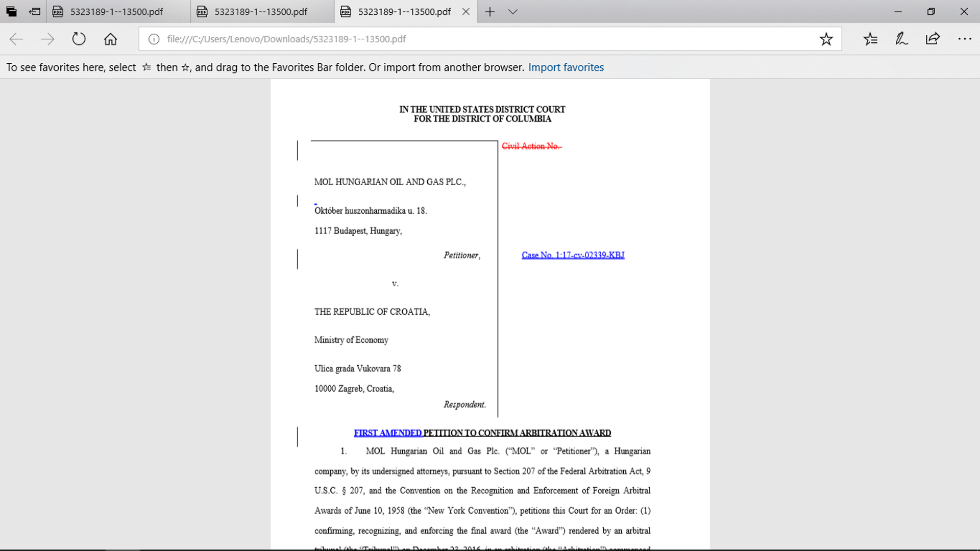Set these tabs aside

coord(35,11)
